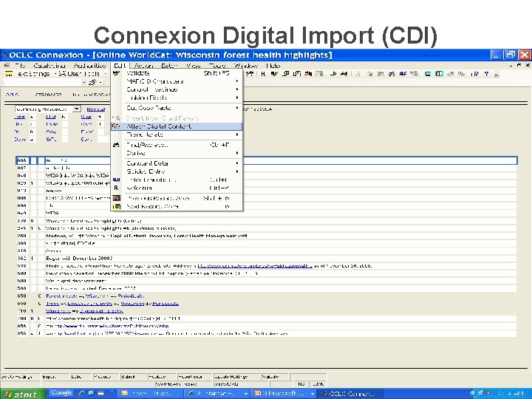The image size is (532, 399).
Task: Click the Srce fixed field link
Action: point(86,117)
